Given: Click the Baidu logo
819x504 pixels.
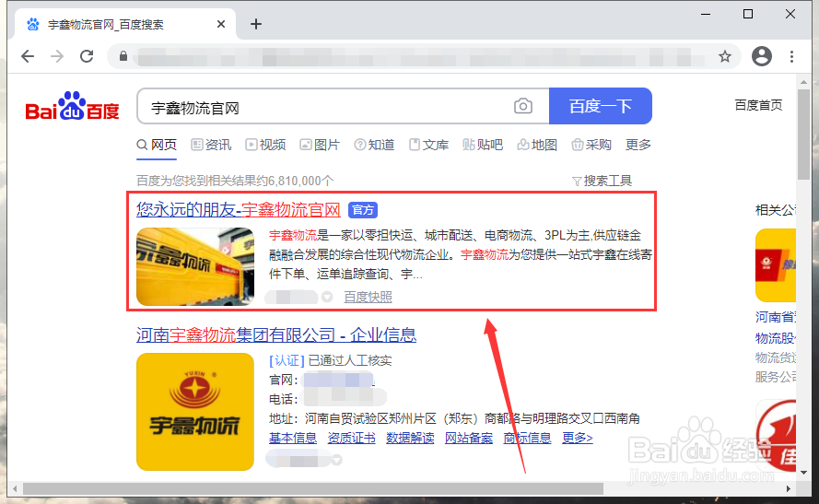Looking at the screenshot, I should (x=72, y=106).
